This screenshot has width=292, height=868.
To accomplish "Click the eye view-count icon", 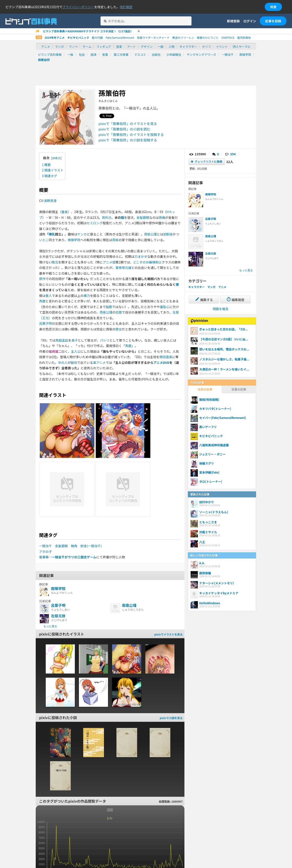I will click(191, 154).
